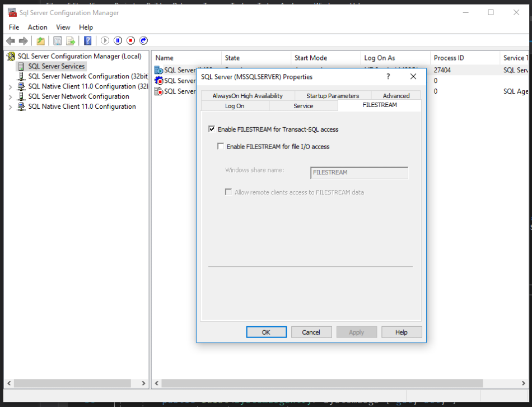Click the left arrow of services list scrollbar
The width and height of the screenshot is (532, 407).
pyautogui.click(x=156, y=383)
